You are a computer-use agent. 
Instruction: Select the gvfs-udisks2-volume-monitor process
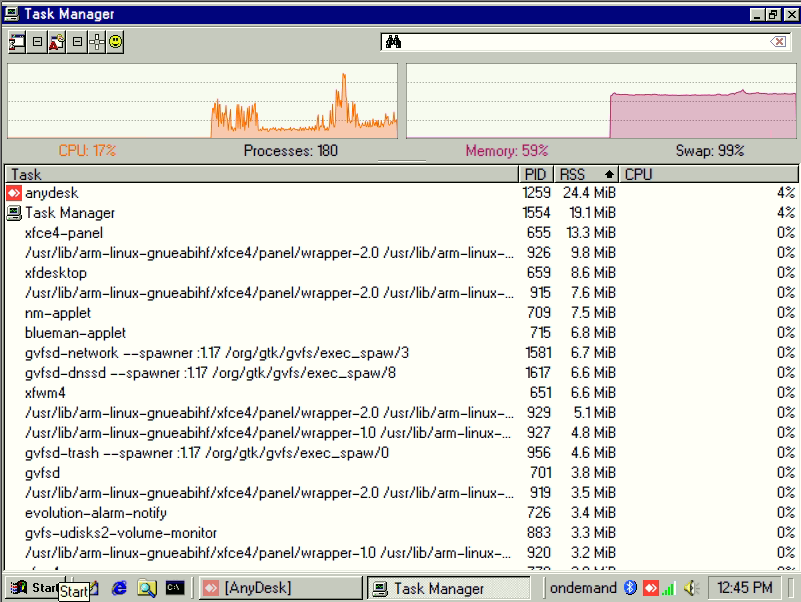point(402,532)
